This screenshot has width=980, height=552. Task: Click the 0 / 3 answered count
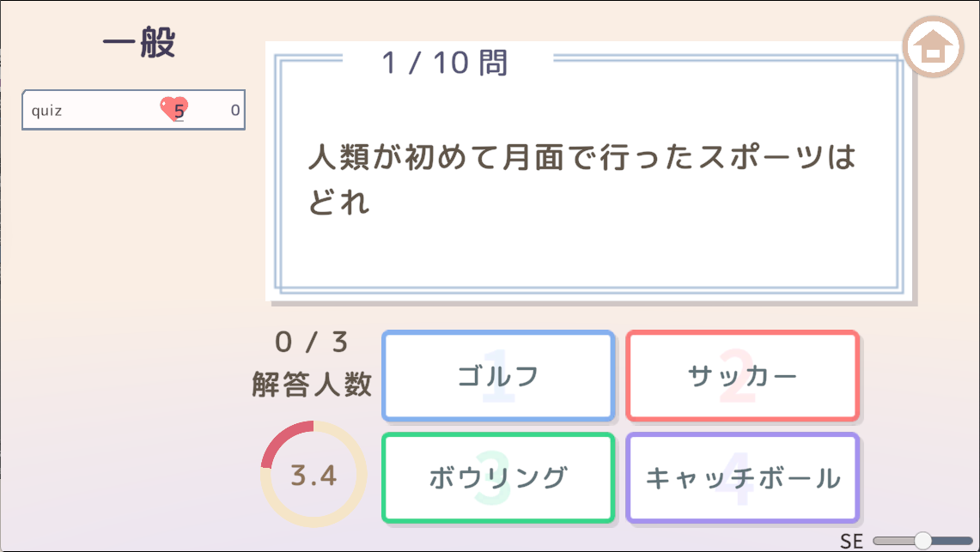click(x=313, y=343)
